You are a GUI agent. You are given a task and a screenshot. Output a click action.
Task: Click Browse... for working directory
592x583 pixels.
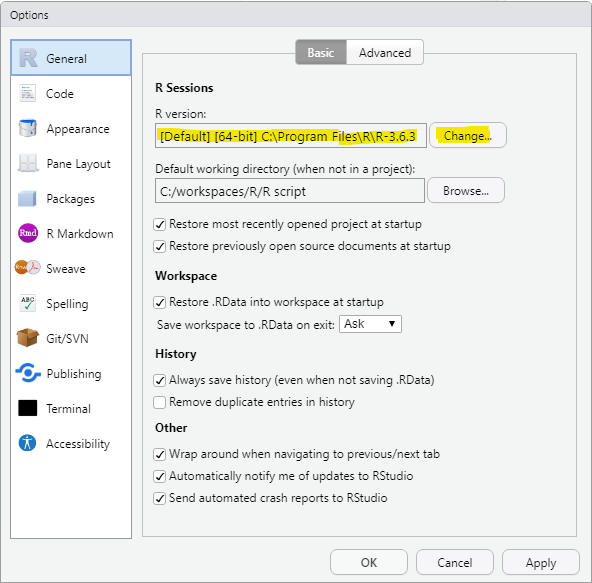pyautogui.click(x=466, y=191)
